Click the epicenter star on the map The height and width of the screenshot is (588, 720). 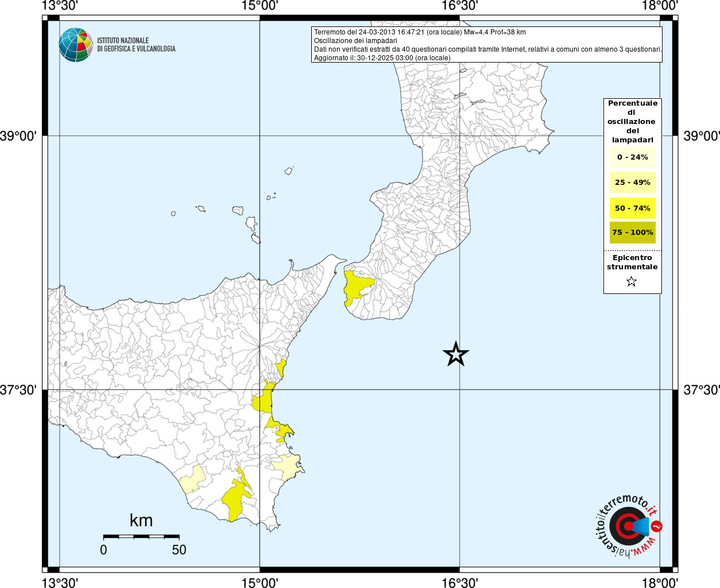[456, 354]
